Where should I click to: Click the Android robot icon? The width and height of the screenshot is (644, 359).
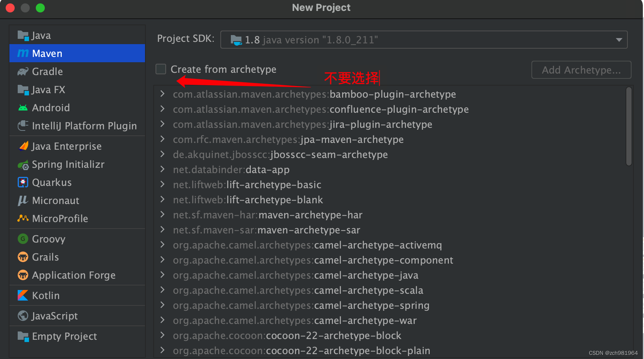23,108
